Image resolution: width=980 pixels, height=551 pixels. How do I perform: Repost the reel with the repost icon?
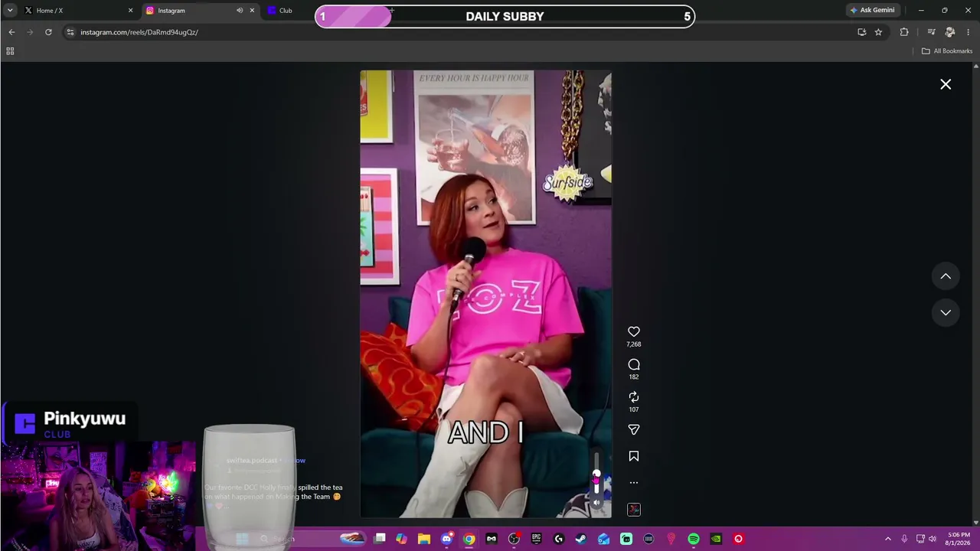634,397
